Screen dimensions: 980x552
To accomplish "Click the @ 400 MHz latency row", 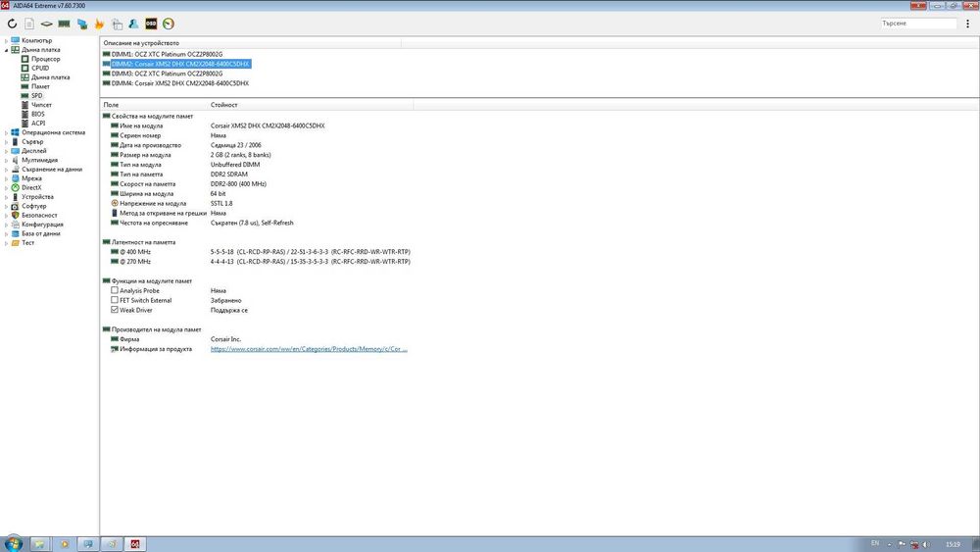I will point(256,252).
